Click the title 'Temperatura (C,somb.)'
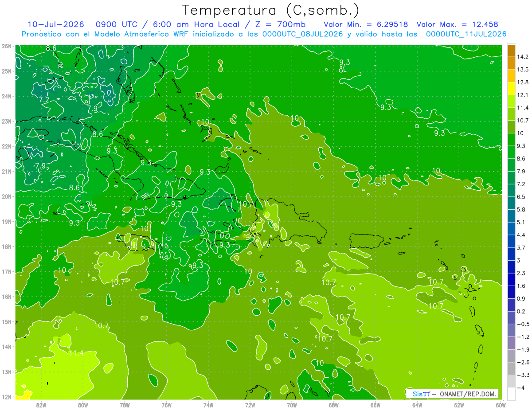 (270, 10)
